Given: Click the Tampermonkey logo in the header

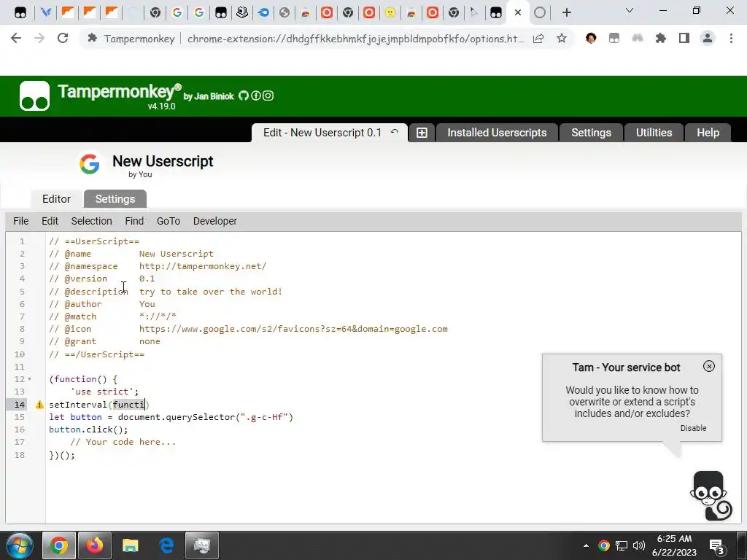Looking at the screenshot, I should 34,96.
